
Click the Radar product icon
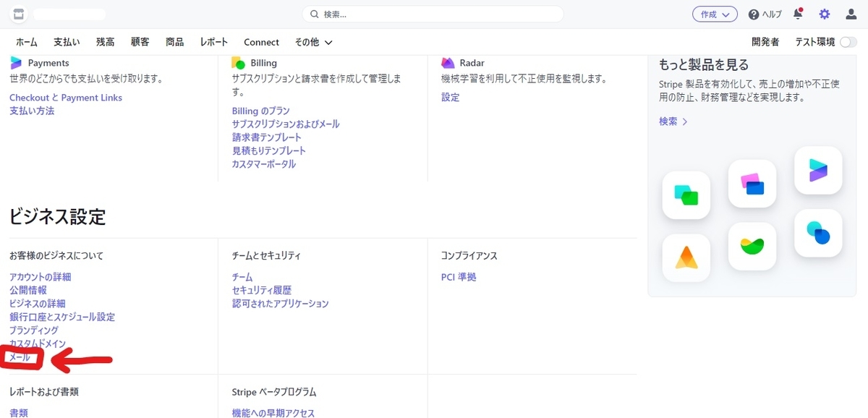[x=448, y=63]
